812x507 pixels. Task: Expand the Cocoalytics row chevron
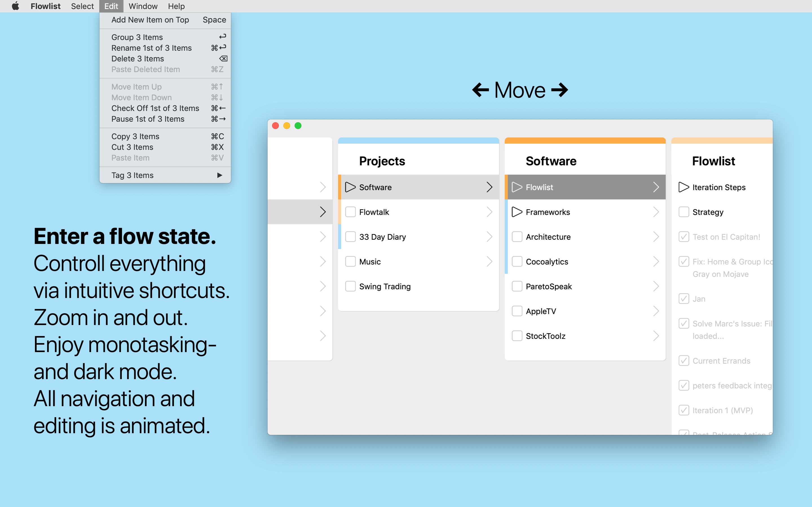click(x=656, y=262)
